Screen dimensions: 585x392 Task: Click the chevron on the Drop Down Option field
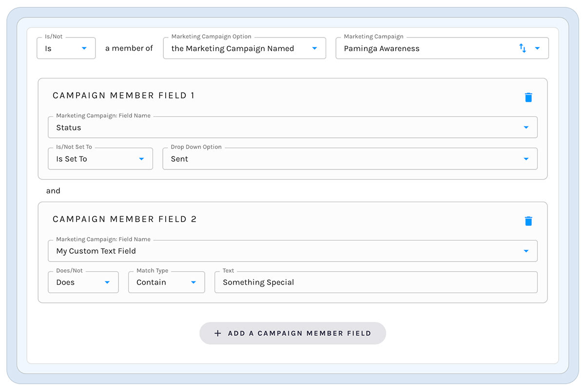coord(526,158)
